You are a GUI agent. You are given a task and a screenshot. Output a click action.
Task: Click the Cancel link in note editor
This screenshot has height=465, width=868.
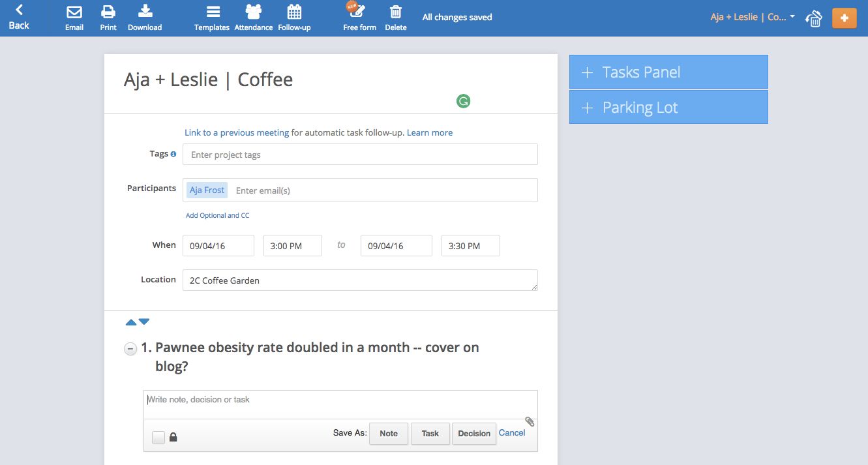coord(512,432)
